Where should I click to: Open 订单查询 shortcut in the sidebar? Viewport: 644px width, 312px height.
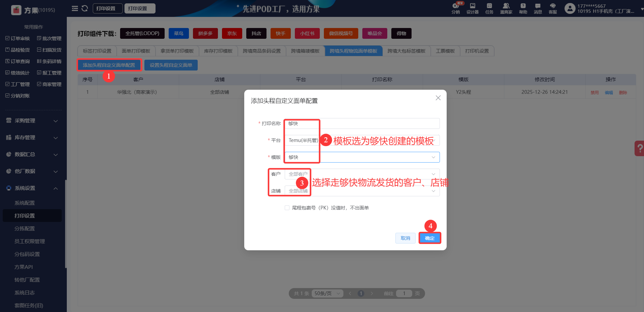click(18, 61)
